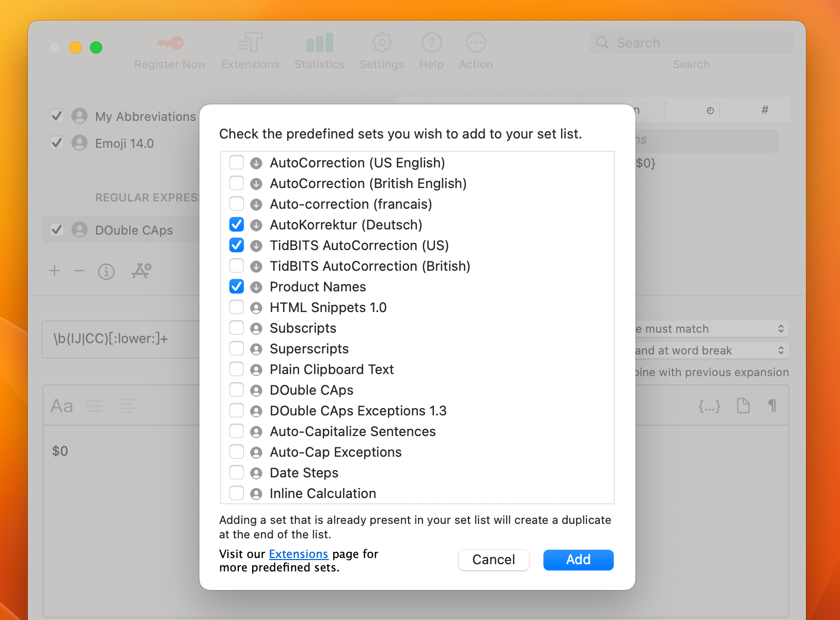Click the clock column header icon
The height and width of the screenshot is (620, 840).
point(710,110)
